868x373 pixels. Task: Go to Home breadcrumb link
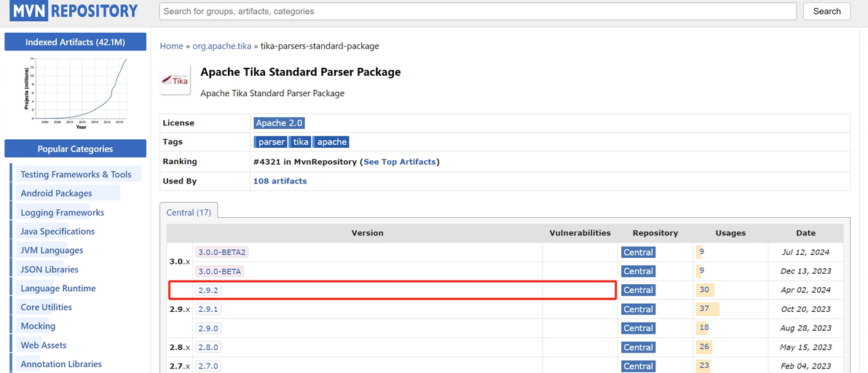pos(171,46)
